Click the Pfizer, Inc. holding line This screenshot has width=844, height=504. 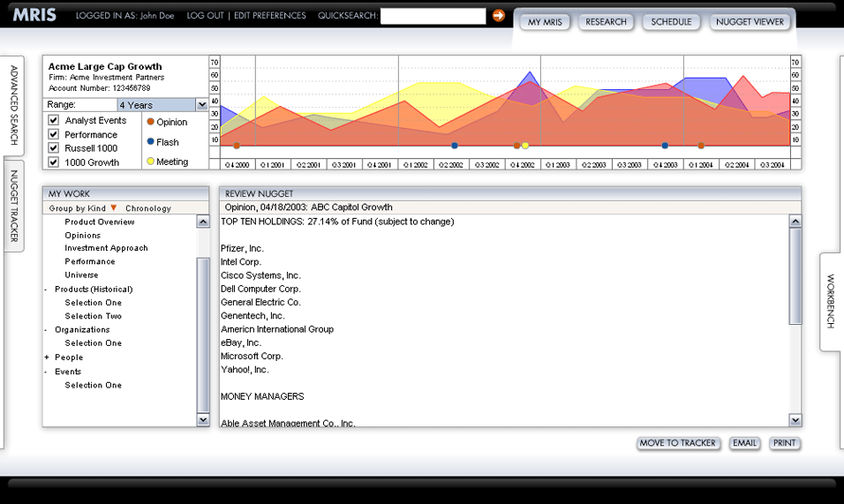(x=242, y=249)
